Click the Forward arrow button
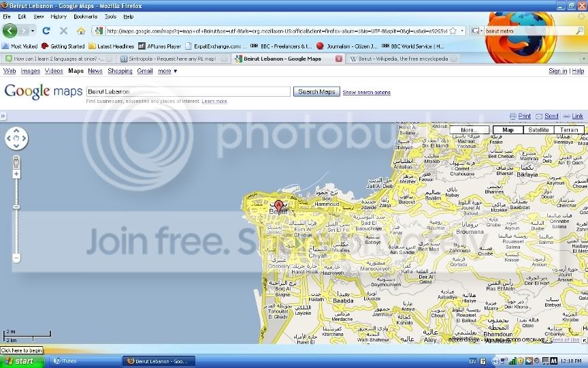This screenshot has width=588, height=368. coord(24,31)
